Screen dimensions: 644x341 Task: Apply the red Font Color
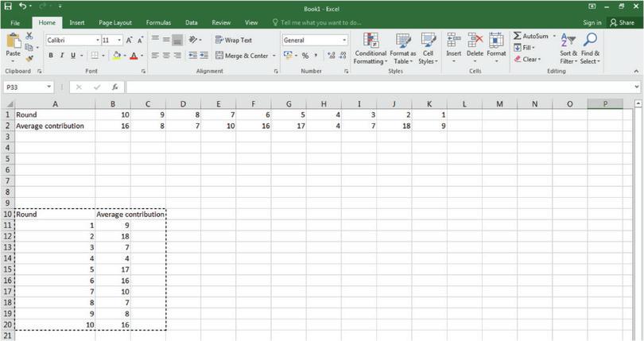point(134,56)
